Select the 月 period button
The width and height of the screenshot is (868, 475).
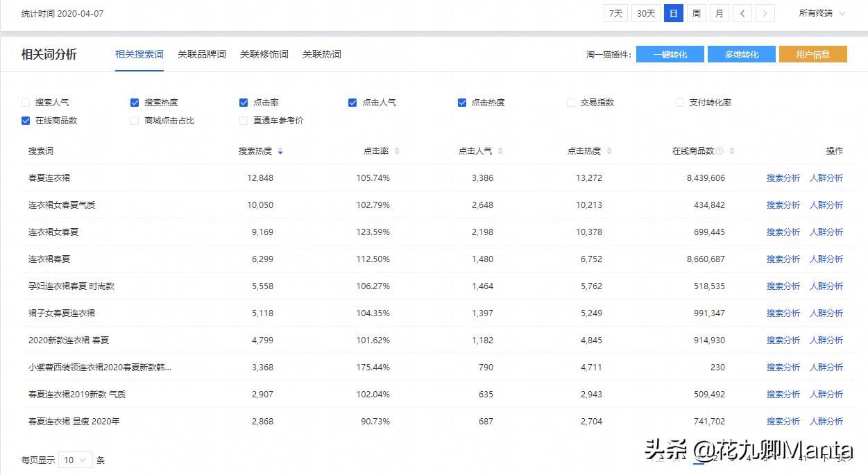[x=720, y=12]
